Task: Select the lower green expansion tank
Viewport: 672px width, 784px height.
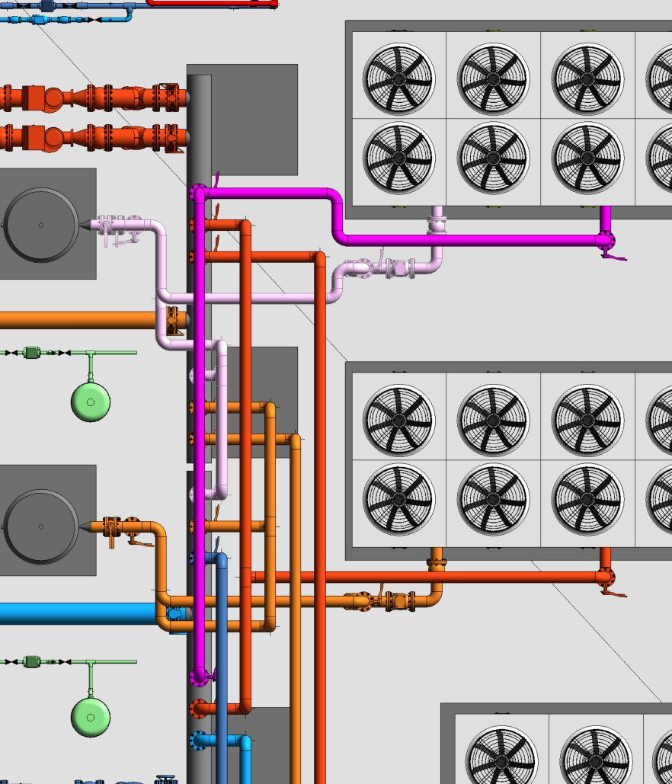Action: pos(91,716)
